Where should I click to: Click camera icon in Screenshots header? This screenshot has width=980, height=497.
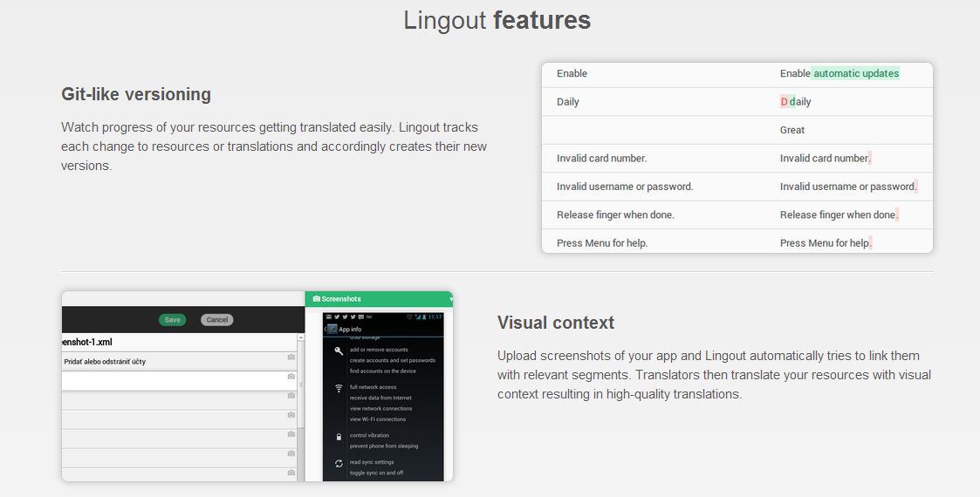coord(316,299)
